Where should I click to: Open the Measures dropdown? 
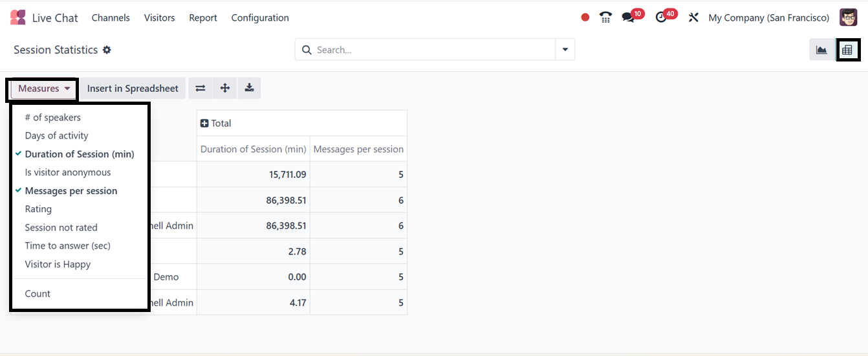point(44,89)
